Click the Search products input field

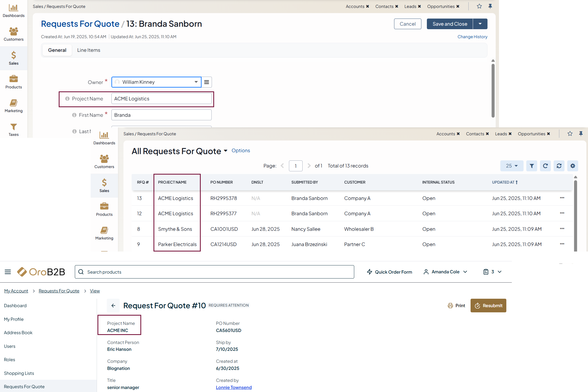[x=214, y=272]
